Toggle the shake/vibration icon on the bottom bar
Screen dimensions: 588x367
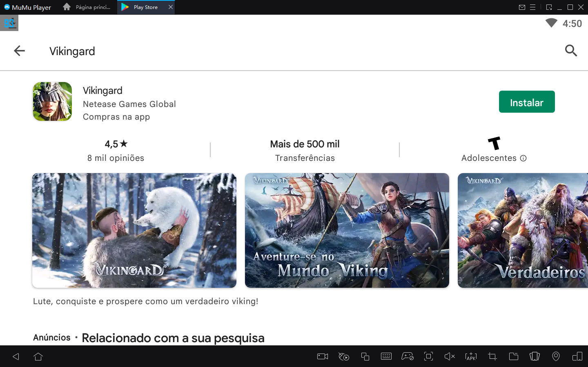(x=535, y=356)
